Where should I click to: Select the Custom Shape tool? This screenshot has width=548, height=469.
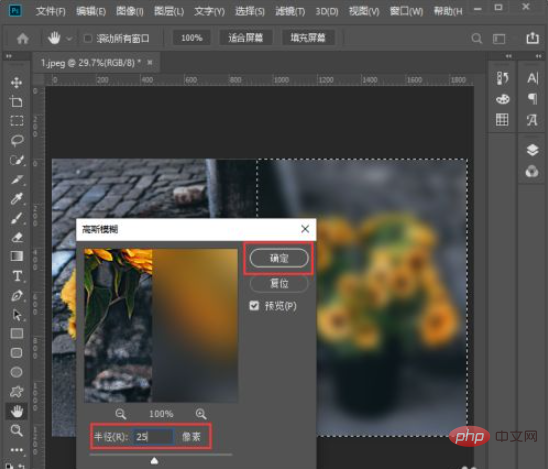pos(16,392)
